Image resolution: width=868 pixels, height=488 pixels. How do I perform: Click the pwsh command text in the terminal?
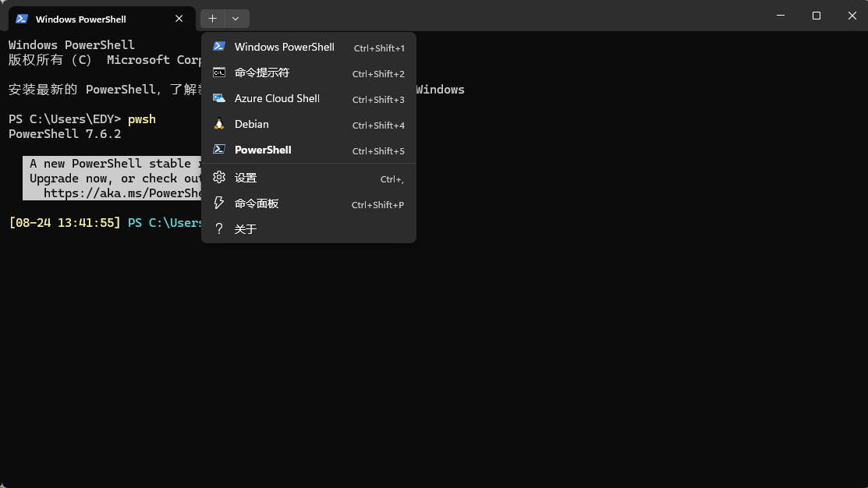[x=142, y=119]
